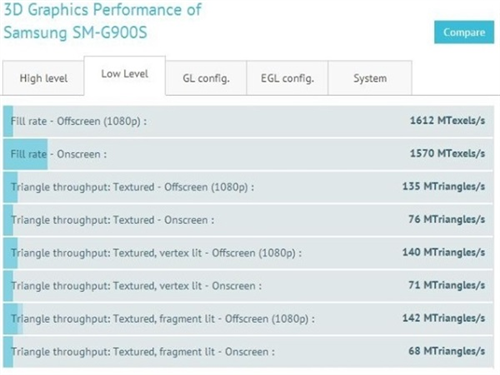Image resolution: width=500 pixels, height=375 pixels.
Task: Click the 140 MTriangles/s value
Action: tap(444, 252)
